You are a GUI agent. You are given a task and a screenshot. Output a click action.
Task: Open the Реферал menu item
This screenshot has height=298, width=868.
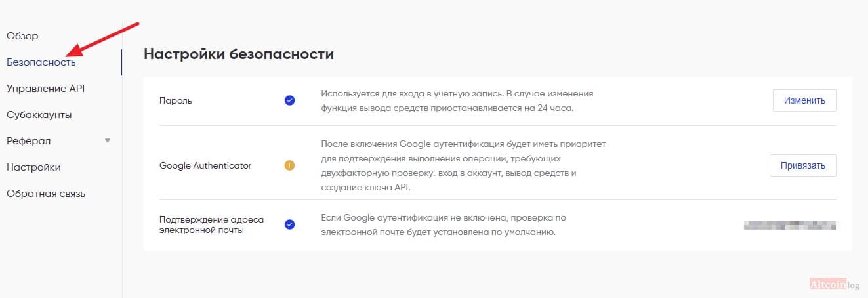(x=28, y=141)
